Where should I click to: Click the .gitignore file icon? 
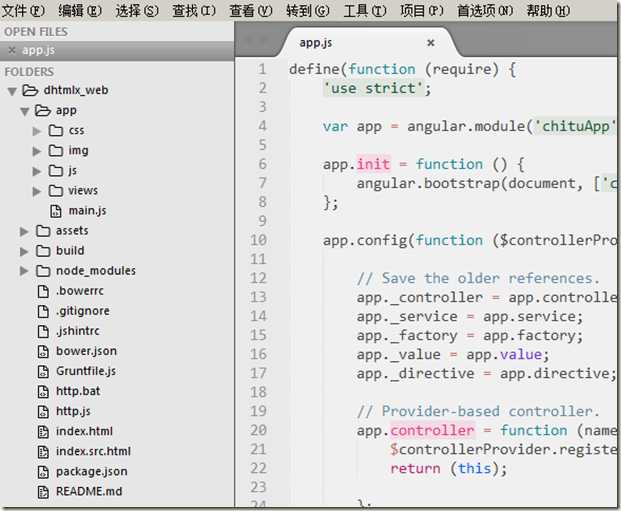pos(43,311)
